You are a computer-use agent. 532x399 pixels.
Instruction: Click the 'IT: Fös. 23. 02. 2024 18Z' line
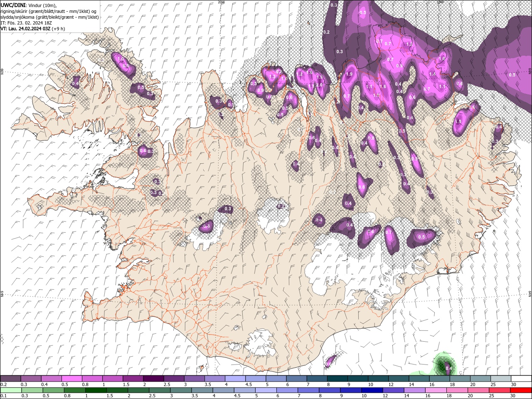[26, 23]
